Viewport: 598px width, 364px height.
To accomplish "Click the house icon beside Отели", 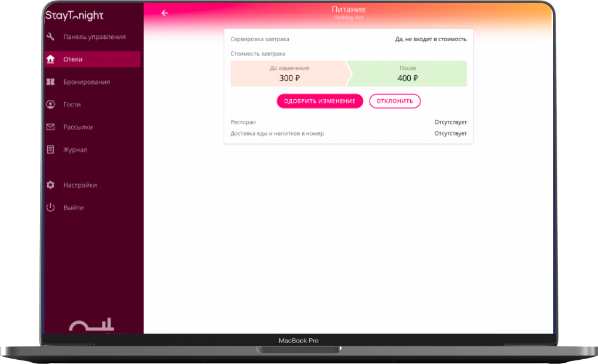I will pos(51,59).
